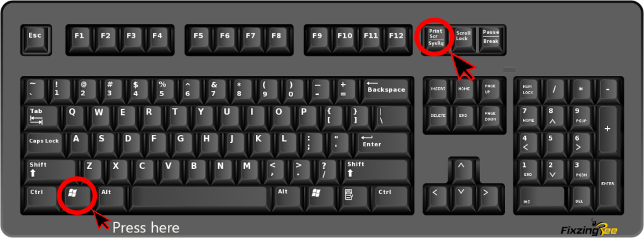Click the left arrow key
Image resolution: width=644 pixels, height=238 pixels.
pos(435,196)
